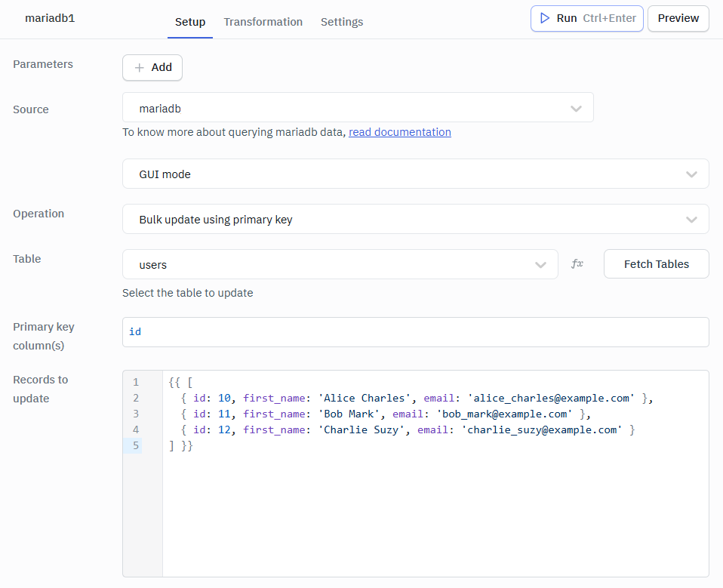Image resolution: width=723 pixels, height=588 pixels.
Task: Click the plus icon in Add button
Action: pos(140,68)
